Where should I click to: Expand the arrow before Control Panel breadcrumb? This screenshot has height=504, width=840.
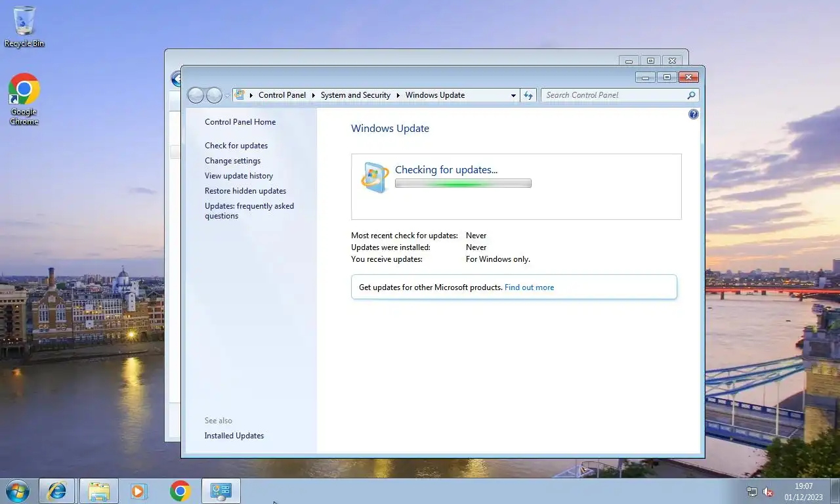[251, 95]
